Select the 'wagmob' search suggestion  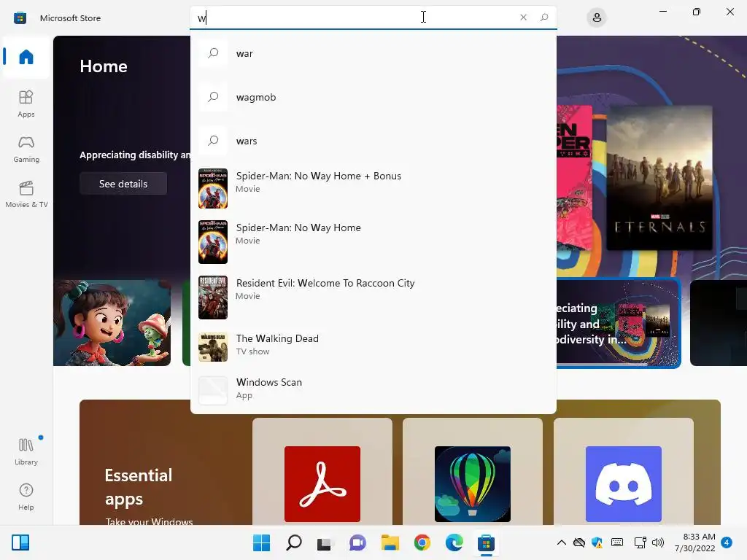click(x=373, y=97)
